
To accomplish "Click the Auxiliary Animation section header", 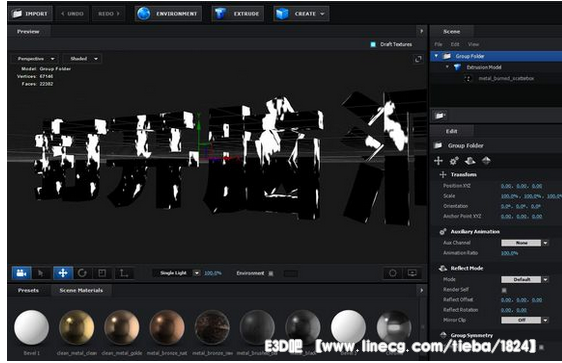I will 475,232.
